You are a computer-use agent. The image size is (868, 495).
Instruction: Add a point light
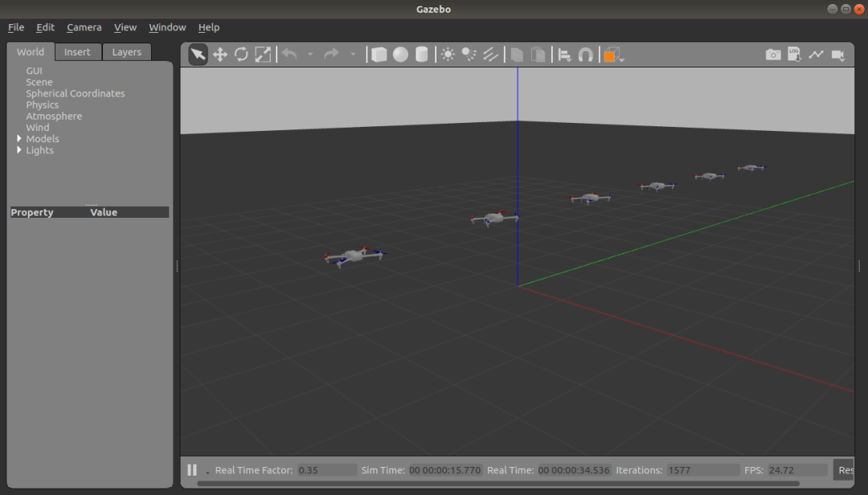pyautogui.click(x=448, y=55)
